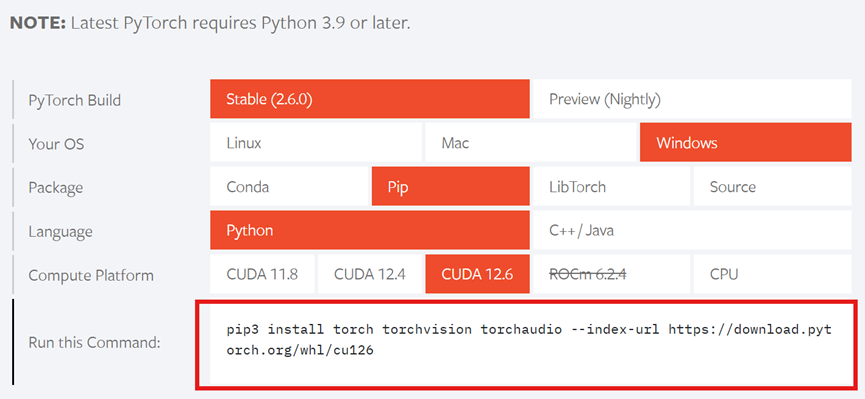Choose the CUDA 12.6 compute platform

[x=478, y=274]
